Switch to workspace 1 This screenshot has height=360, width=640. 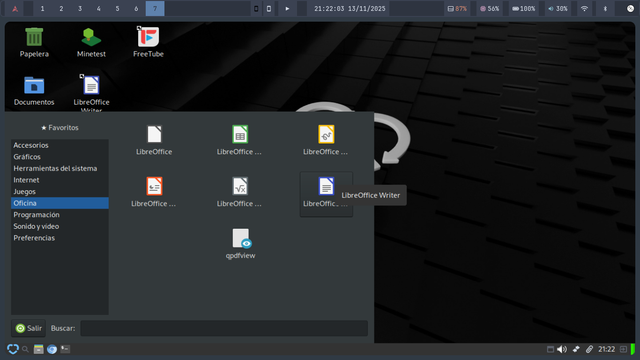click(42, 9)
